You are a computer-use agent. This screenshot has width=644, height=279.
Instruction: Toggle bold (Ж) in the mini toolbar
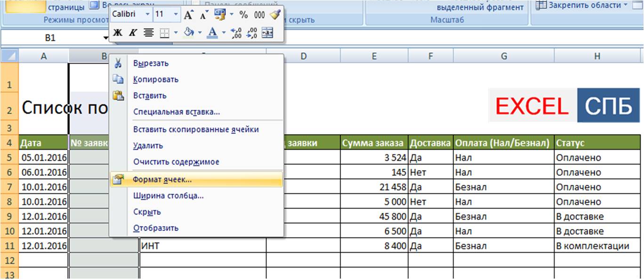tap(118, 33)
